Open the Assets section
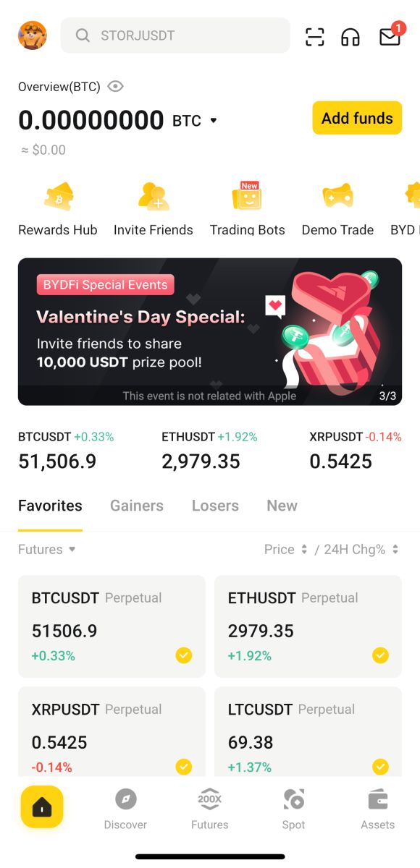The image size is (420, 868). 377,808
